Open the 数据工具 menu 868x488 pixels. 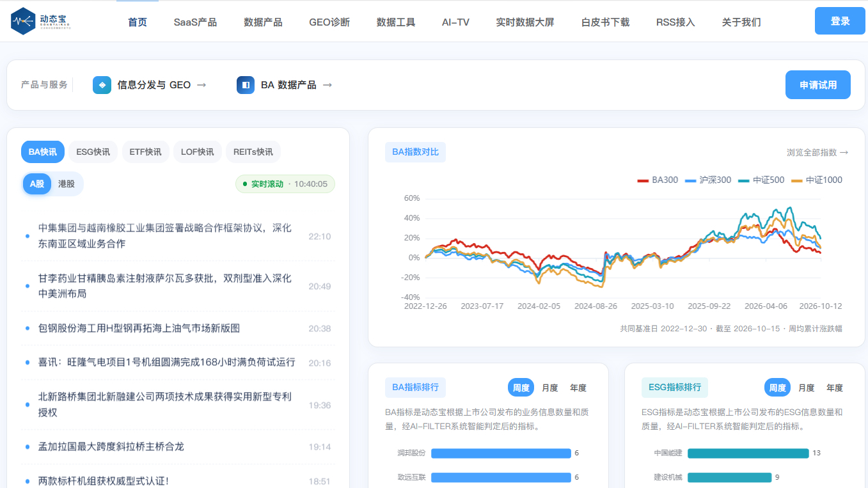click(396, 22)
